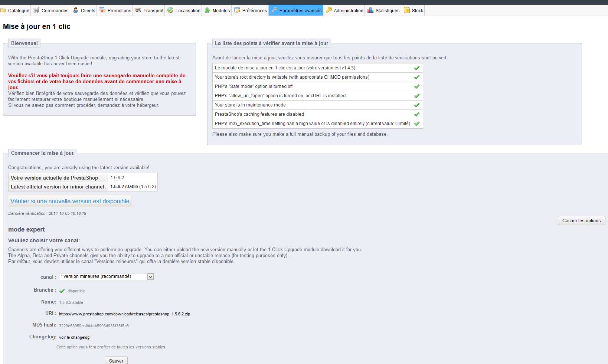The width and height of the screenshot is (608, 364).
Task: Click the mode expert heading
Action: coord(26,229)
